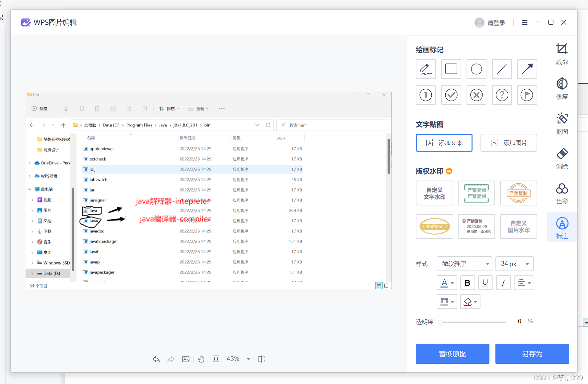Viewport: 588px width, 384px height.
Task: Click the login avatar icon
Action: (x=479, y=23)
